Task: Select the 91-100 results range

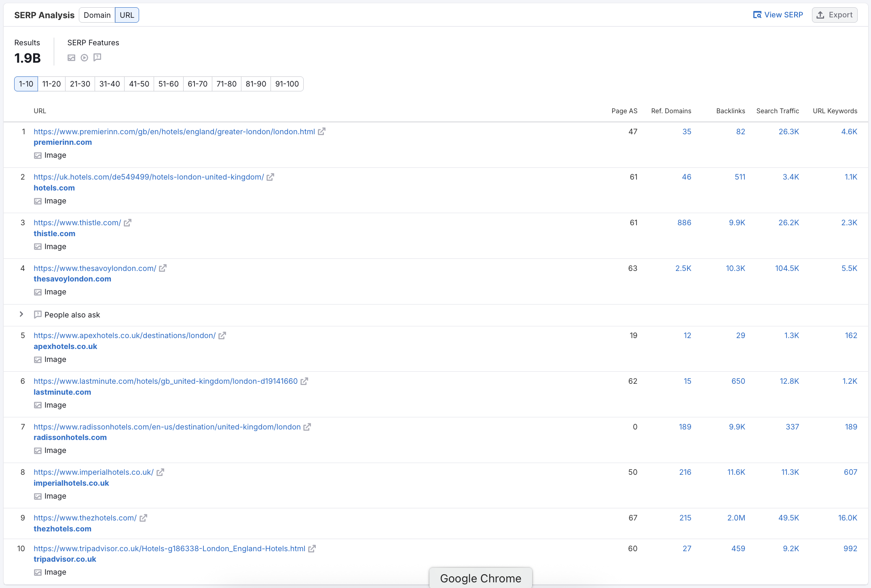Action: (x=287, y=84)
